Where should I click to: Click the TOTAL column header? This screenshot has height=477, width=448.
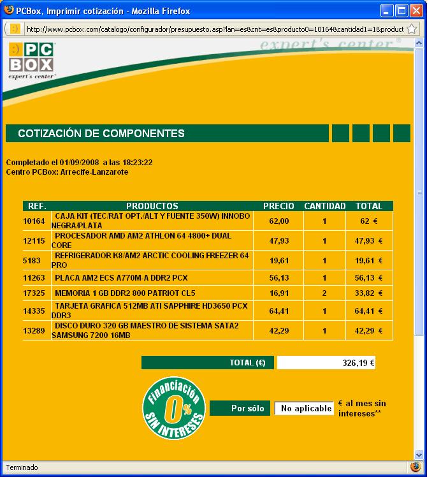point(369,206)
